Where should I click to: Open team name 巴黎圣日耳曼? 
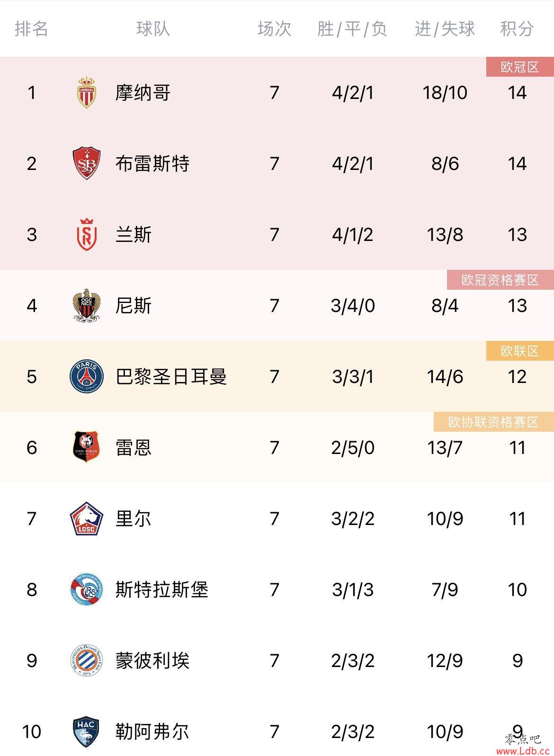pyautogui.click(x=171, y=377)
